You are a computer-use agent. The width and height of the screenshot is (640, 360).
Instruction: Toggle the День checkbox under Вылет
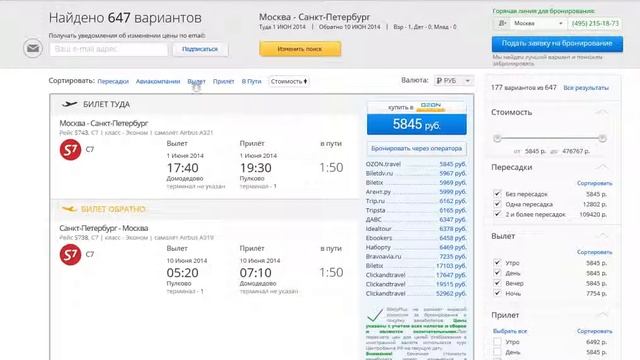pos(497,273)
